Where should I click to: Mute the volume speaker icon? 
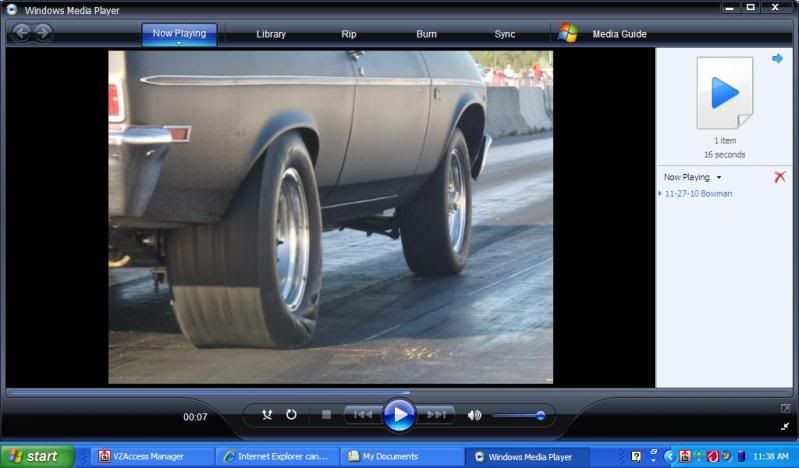click(474, 415)
